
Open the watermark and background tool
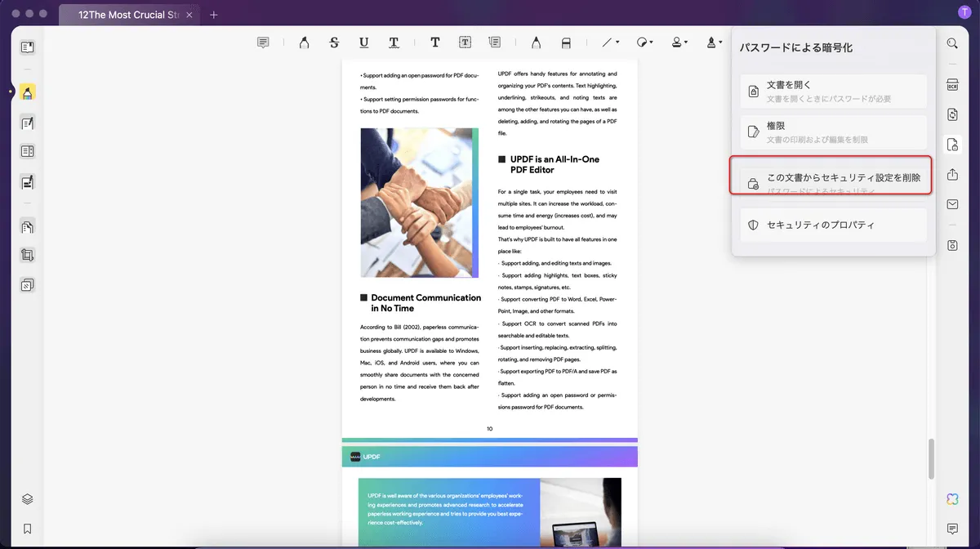click(28, 285)
